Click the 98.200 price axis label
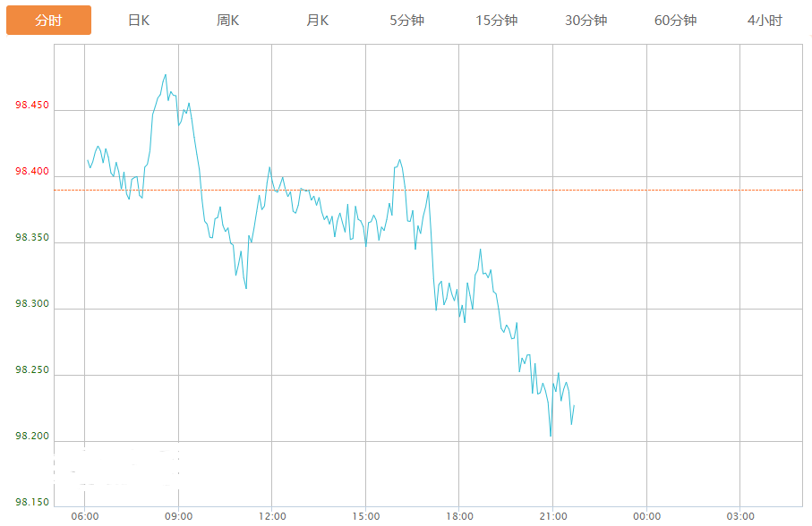The image size is (812, 526). (31, 436)
